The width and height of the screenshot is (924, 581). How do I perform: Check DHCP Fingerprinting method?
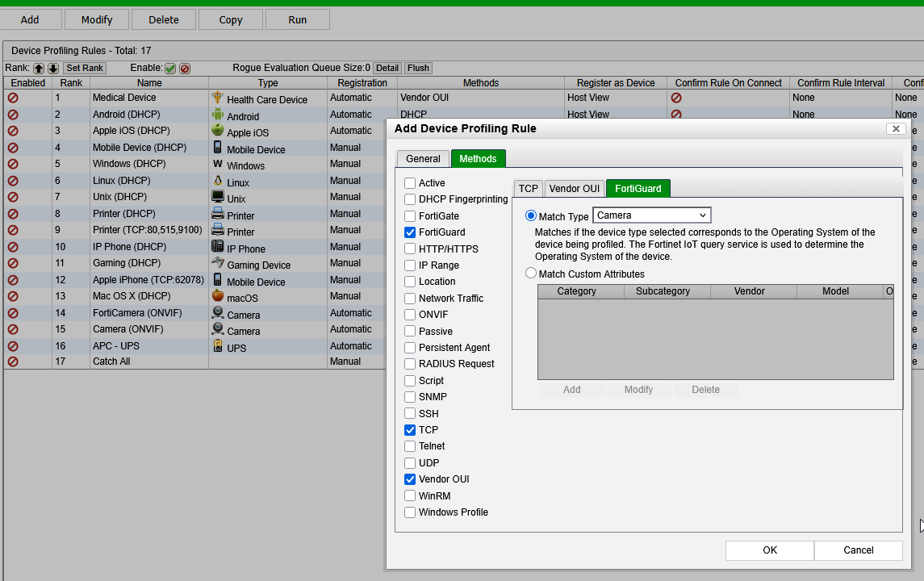point(410,200)
